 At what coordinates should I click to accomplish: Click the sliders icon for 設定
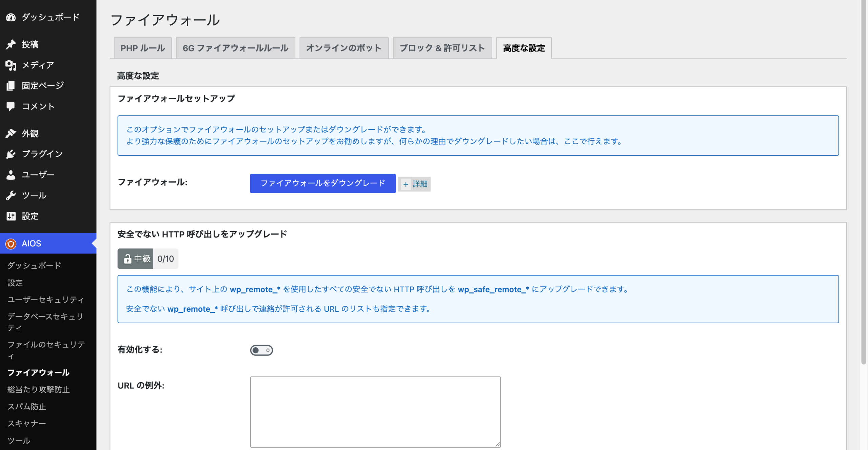point(11,216)
